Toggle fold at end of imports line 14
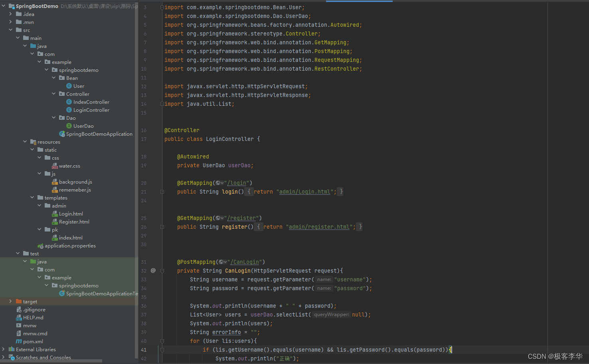The image size is (589, 364). (x=162, y=104)
